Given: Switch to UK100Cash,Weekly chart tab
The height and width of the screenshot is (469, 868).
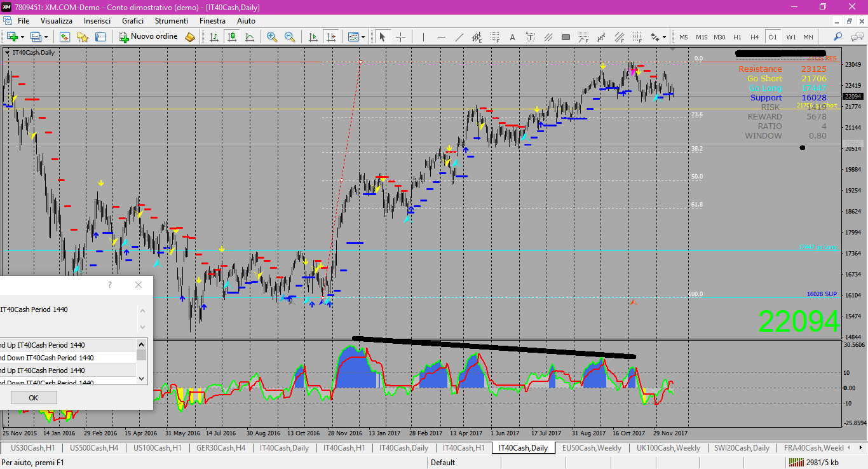Looking at the screenshot, I should click(x=668, y=448).
